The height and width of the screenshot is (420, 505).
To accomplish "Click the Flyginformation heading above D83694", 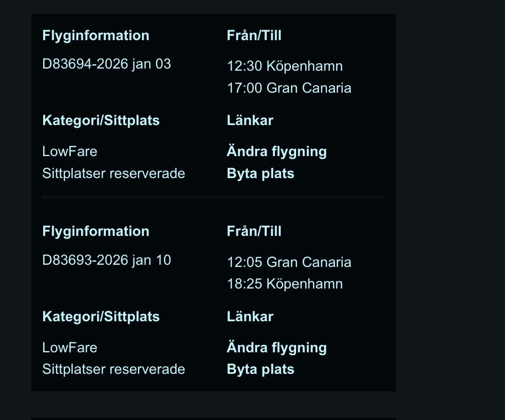I will pos(96,36).
